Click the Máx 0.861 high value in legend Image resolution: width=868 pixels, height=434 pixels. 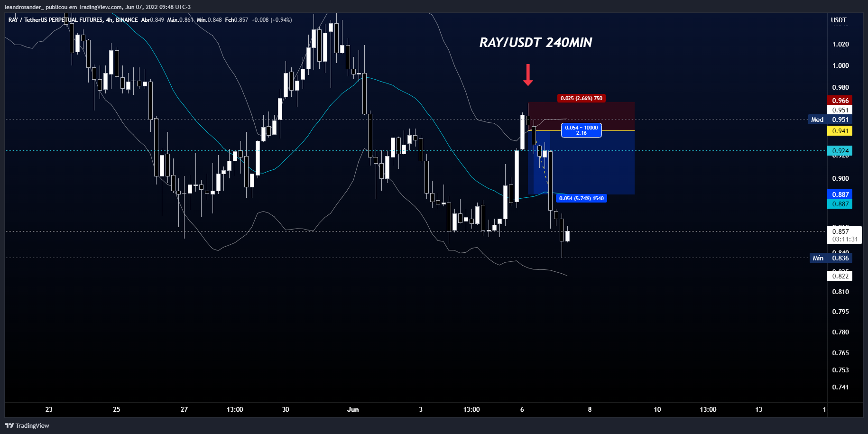[180, 20]
